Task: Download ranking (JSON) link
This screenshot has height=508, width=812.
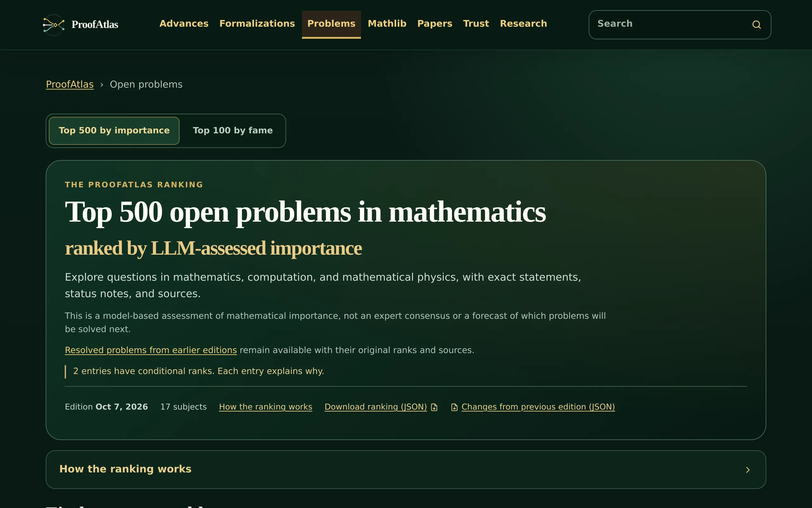Action: pyautogui.click(x=376, y=407)
